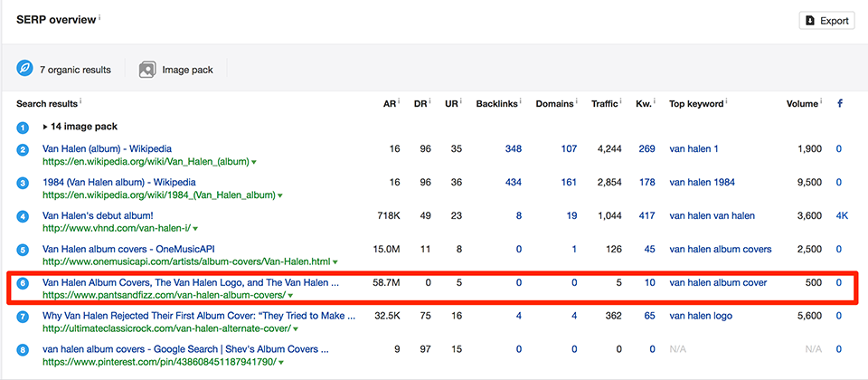Open Van Halen's debut album! result
The height and width of the screenshot is (380, 868).
(98, 215)
